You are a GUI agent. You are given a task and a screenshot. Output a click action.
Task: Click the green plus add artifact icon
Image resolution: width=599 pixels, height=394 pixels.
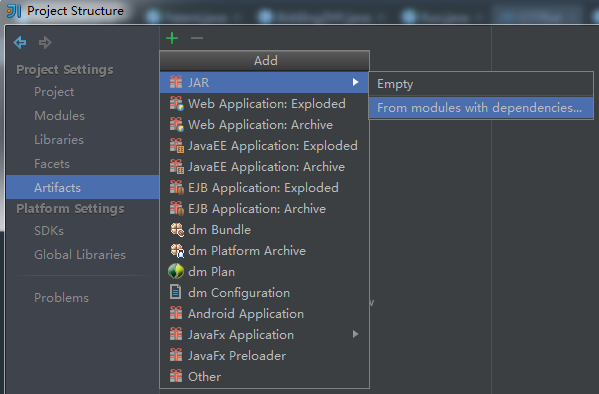[x=172, y=38]
